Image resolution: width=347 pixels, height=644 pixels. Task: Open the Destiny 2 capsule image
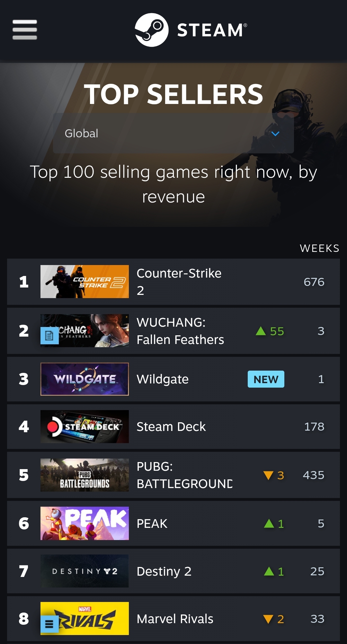[85, 571]
